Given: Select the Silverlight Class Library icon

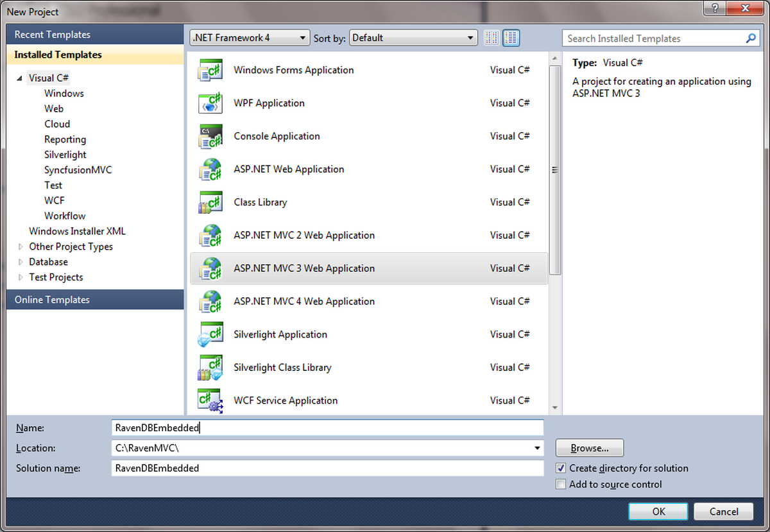Looking at the screenshot, I should pos(210,368).
